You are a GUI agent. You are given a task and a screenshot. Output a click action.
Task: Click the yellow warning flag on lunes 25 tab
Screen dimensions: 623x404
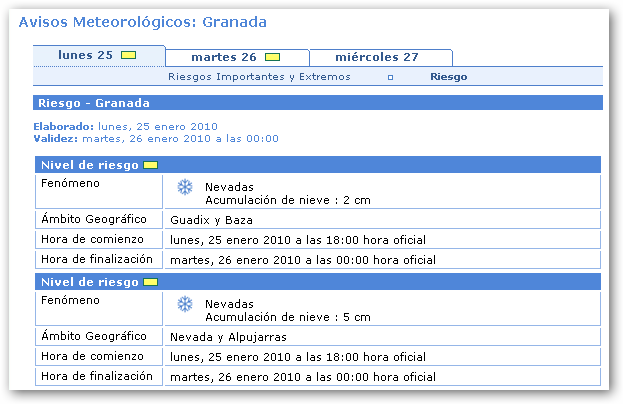[128, 56]
